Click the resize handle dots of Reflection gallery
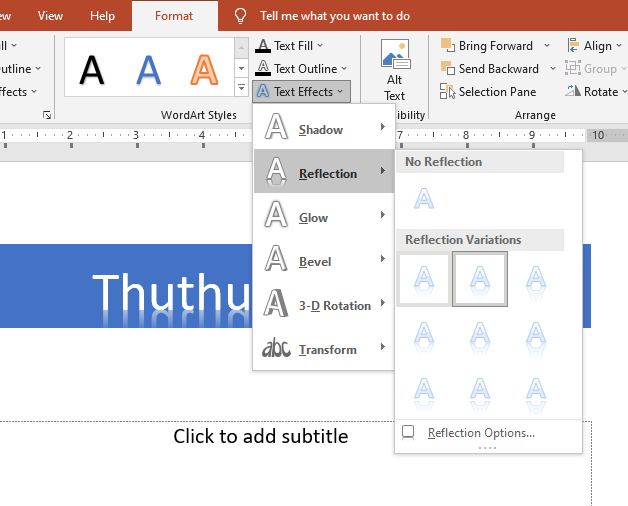The image size is (628, 506). [x=488, y=448]
